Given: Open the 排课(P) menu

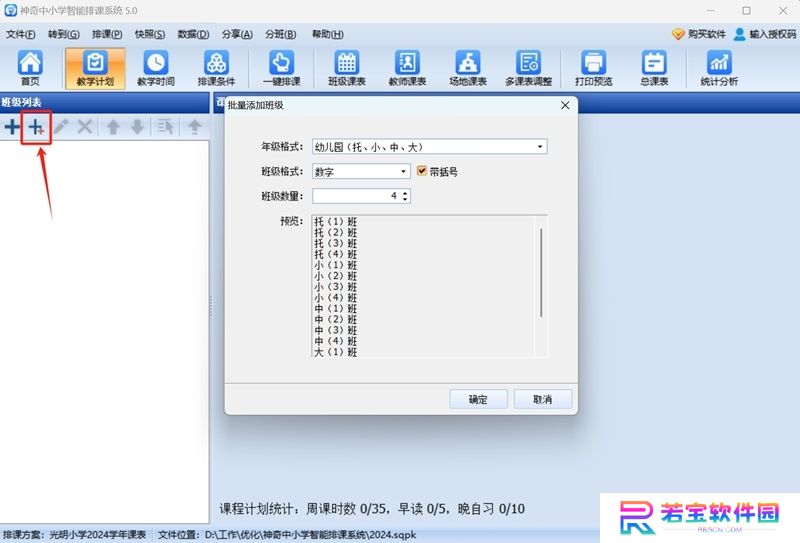Looking at the screenshot, I should (107, 34).
